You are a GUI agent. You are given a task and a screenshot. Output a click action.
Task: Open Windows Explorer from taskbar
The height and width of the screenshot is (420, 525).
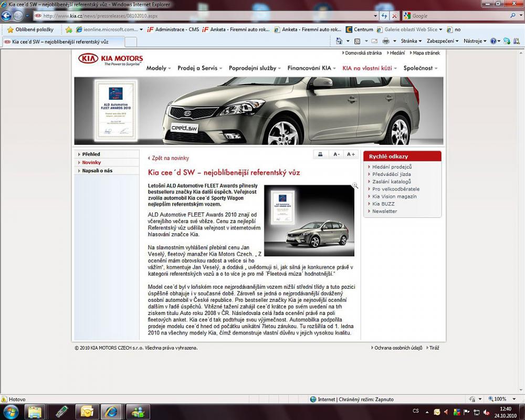tap(35, 412)
